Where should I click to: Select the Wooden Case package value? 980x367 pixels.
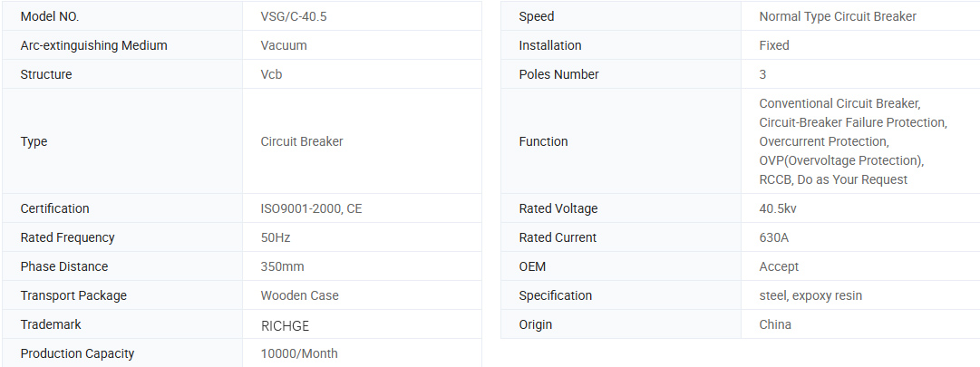tap(299, 295)
